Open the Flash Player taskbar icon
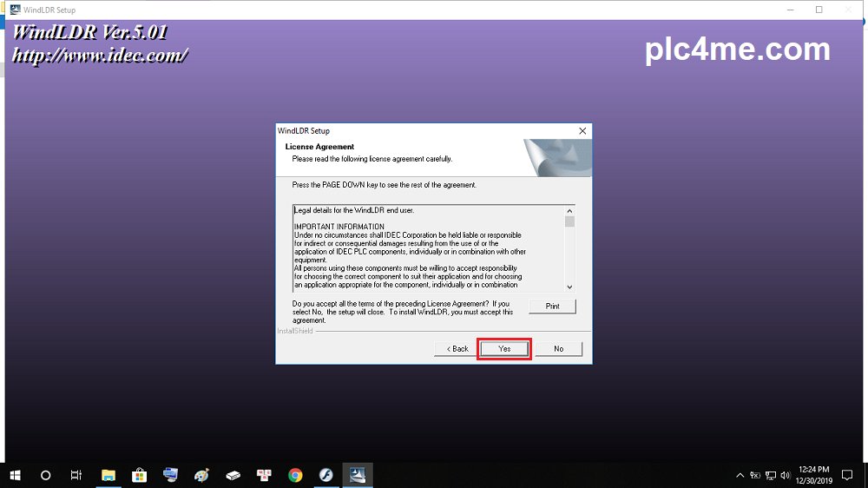Screen dimensions: 868x488 [x=326, y=475]
